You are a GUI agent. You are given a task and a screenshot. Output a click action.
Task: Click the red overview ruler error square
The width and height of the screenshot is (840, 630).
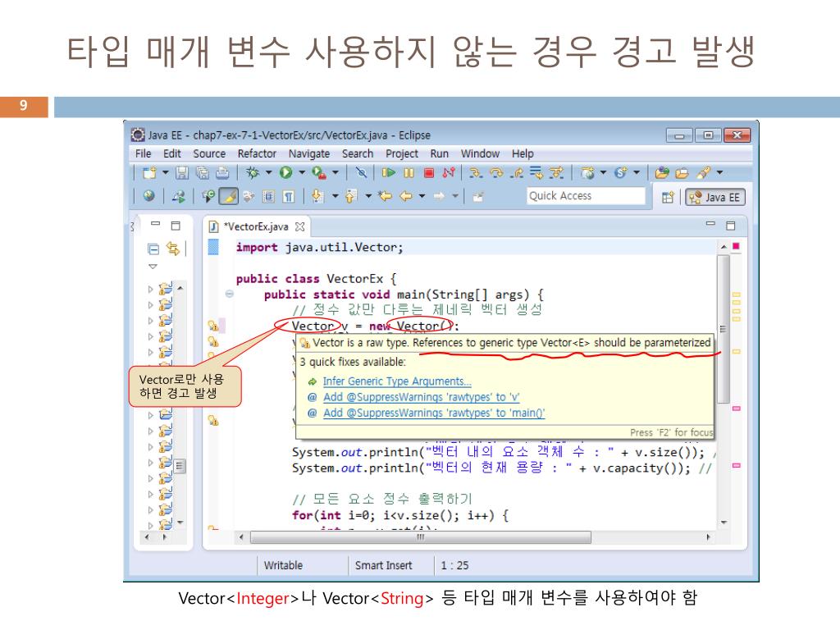736,246
